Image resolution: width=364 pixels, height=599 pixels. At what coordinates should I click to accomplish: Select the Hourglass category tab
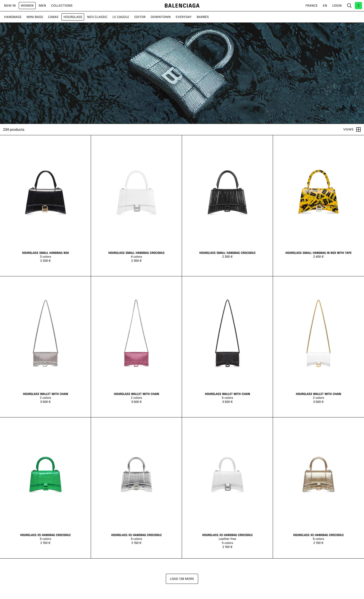point(73,17)
